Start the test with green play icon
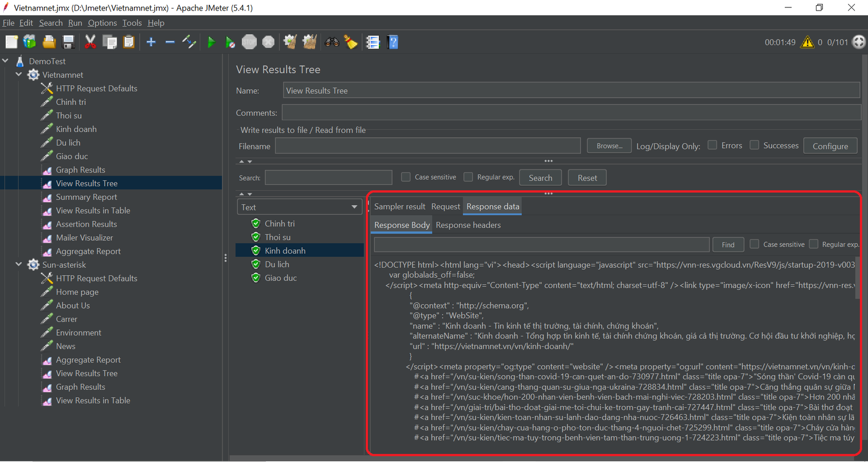The height and width of the screenshot is (462, 868). point(211,42)
